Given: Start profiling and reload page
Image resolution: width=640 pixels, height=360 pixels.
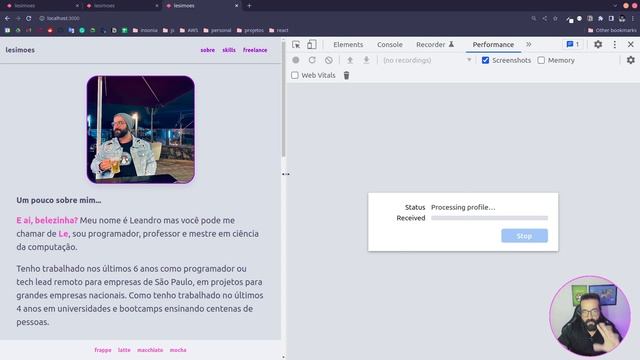Looking at the screenshot, I should coord(312,60).
